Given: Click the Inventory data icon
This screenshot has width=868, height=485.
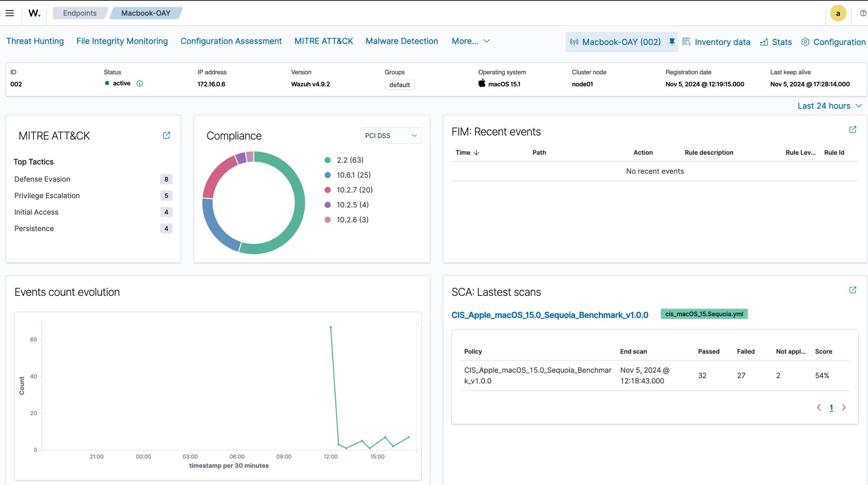Looking at the screenshot, I should (686, 42).
